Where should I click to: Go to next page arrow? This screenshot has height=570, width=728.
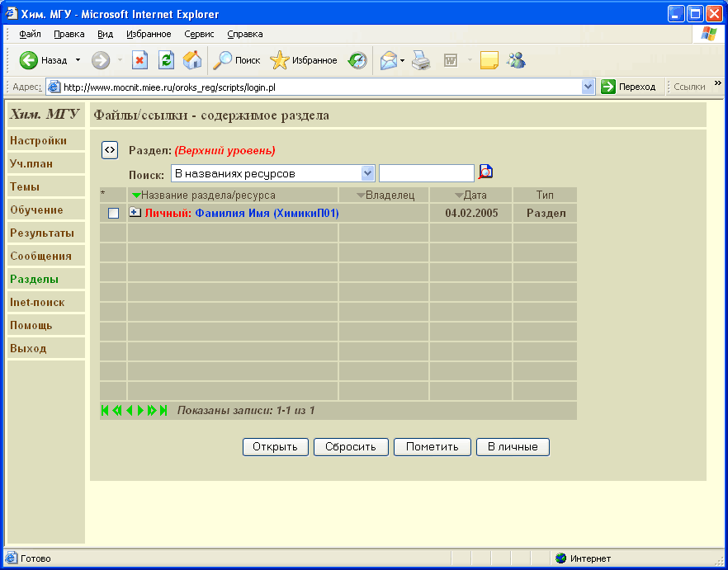point(140,410)
